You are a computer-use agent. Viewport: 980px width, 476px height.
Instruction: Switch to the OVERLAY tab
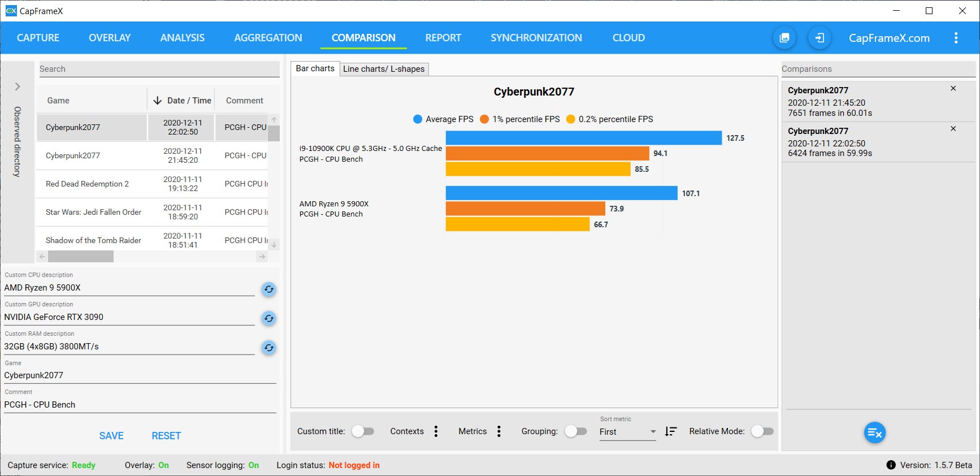click(110, 38)
